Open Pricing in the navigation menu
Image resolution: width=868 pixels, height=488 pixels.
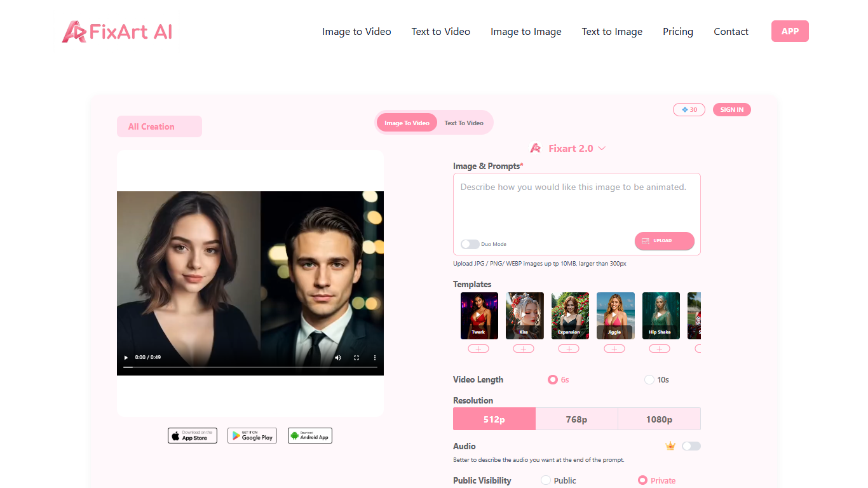(x=678, y=32)
